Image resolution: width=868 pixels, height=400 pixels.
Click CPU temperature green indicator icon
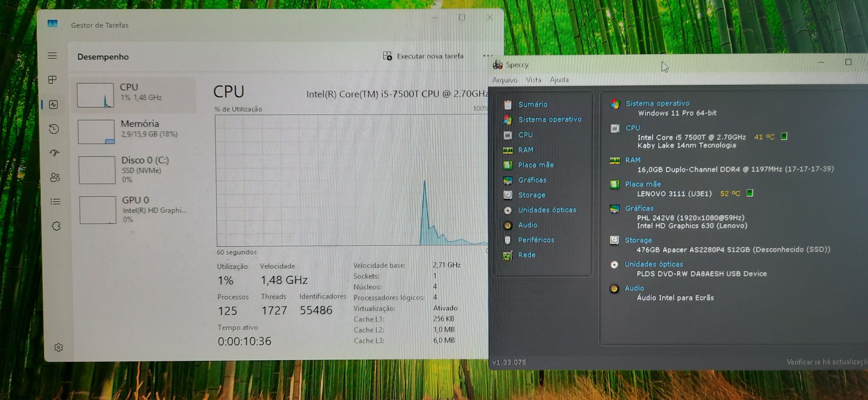(784, 136)
